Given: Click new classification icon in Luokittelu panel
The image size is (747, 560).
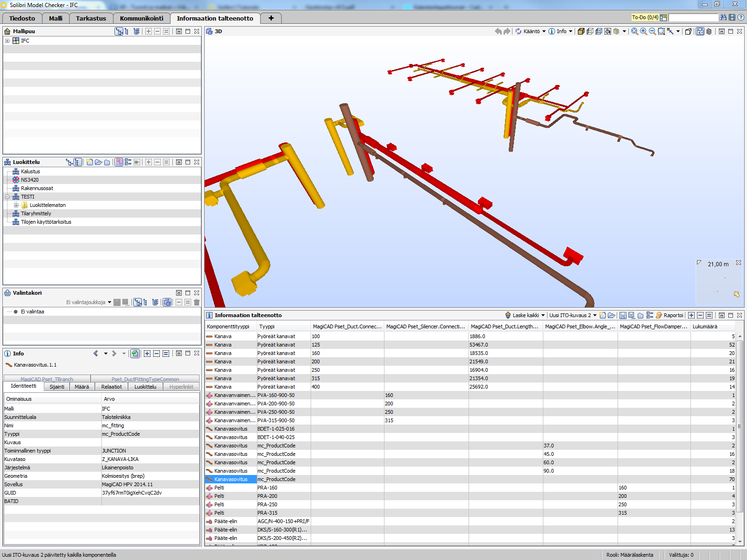Looking at the screenshot, I should [x=90, y=162].
